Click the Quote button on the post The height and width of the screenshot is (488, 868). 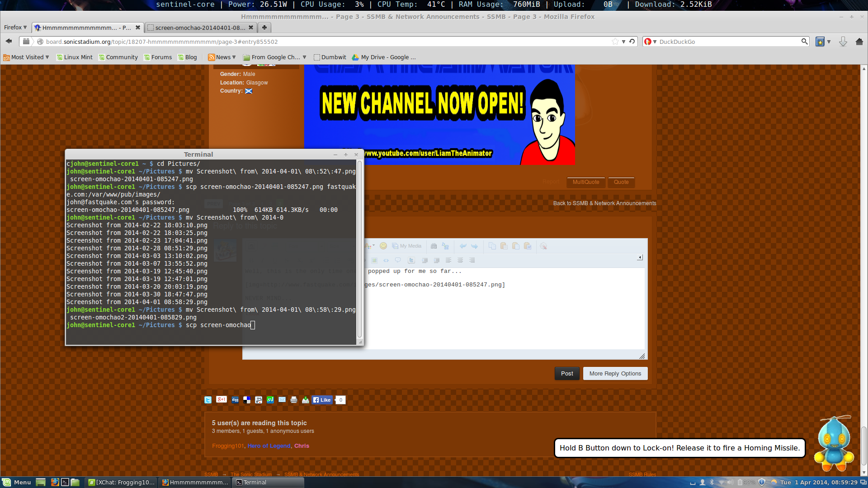621,182
